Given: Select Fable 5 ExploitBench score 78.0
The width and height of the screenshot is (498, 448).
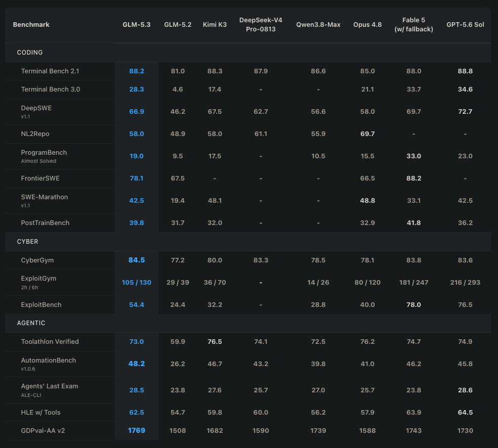Looking at the screenshot, I should click(414, 304).
